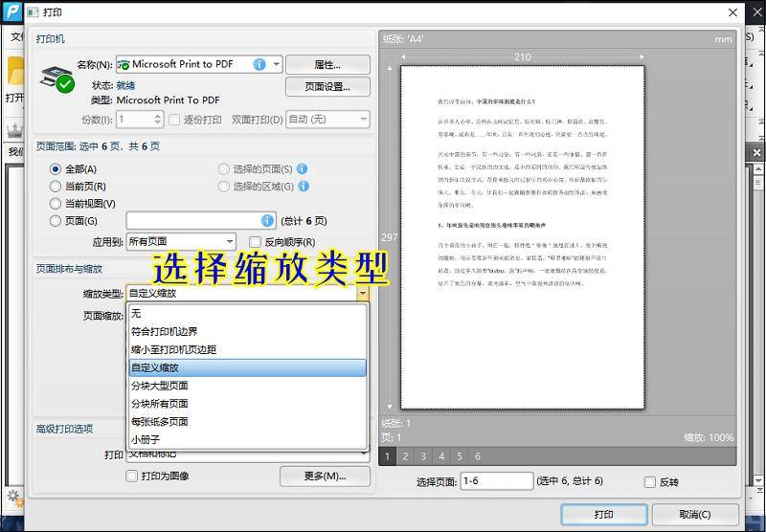This screenshot has height=532, width=766.
Task: Select 当前页(R) radio button
Action: 56,187
